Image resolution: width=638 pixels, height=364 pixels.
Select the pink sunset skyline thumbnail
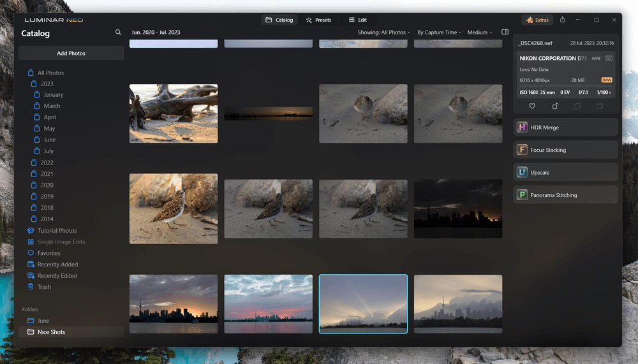point(268,303)
